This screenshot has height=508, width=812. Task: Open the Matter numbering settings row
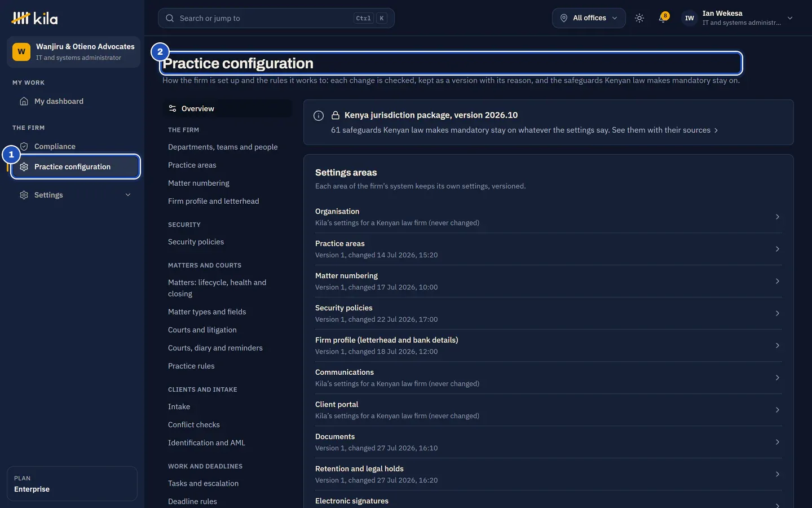pos(548,281)
